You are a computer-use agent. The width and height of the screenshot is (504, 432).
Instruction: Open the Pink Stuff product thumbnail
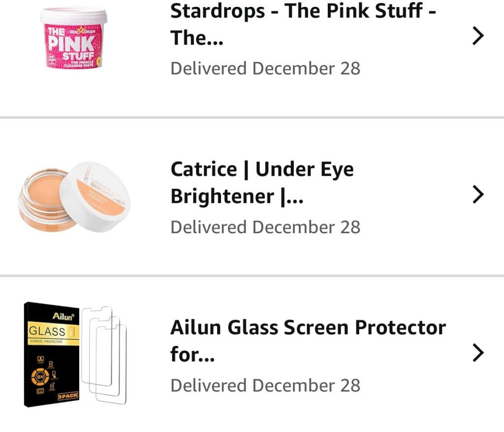(x=73, y=37)
